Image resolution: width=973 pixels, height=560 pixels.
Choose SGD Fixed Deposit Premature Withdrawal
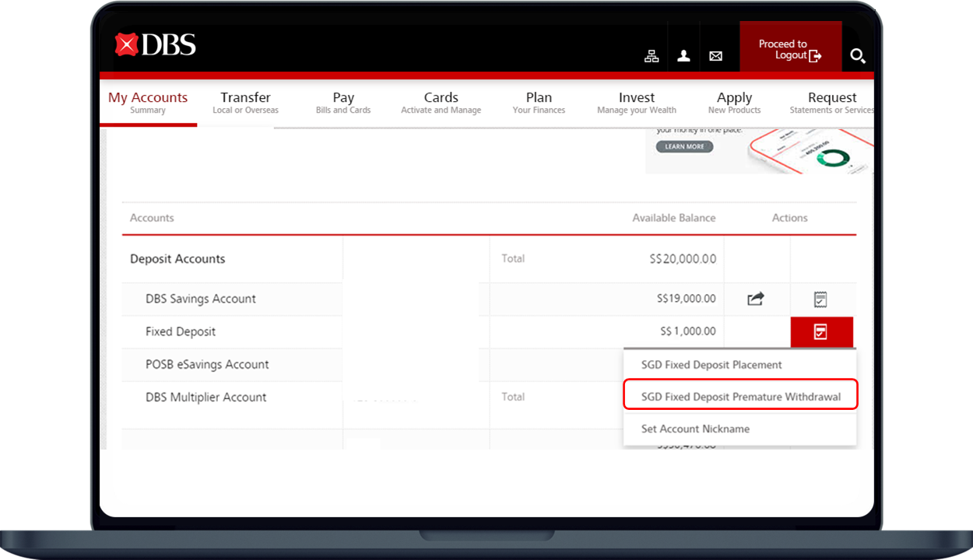(x=740, y=397)
